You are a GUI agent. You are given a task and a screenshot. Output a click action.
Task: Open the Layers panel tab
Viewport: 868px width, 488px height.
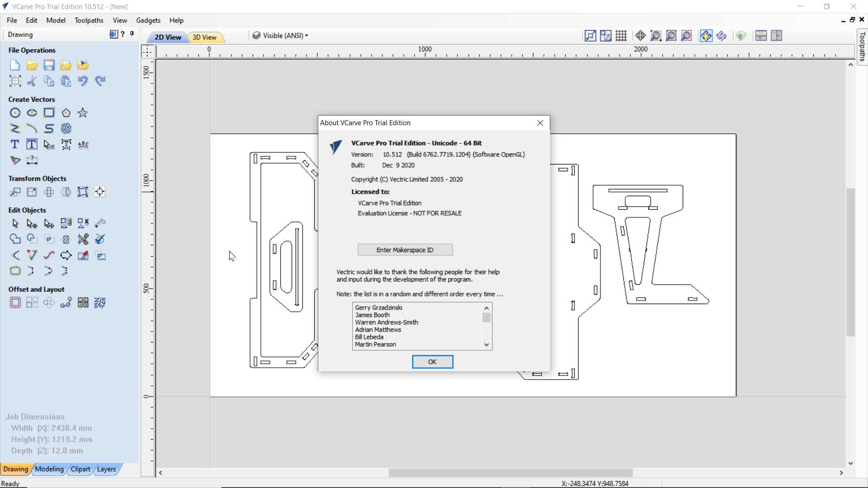(107, 469)
